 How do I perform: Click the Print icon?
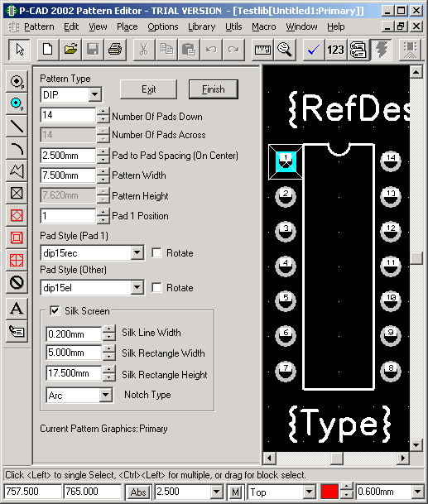pyautogui.click(x=115, y=50)
